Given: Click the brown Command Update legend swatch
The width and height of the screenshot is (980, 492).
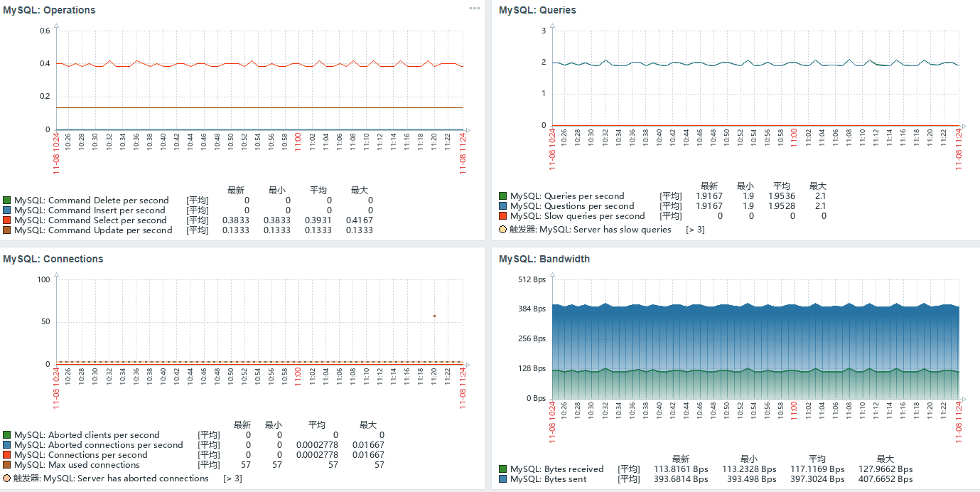Looking at the screenshot, I should (7, 230).
